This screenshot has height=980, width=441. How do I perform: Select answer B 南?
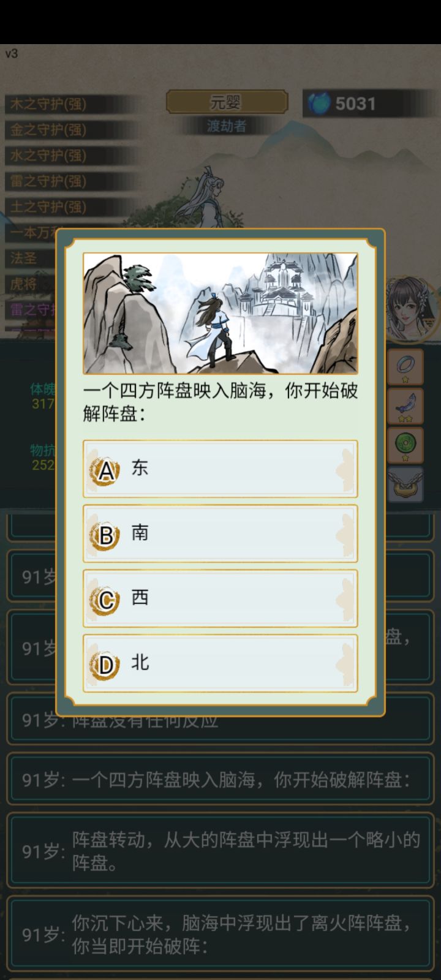221,534
